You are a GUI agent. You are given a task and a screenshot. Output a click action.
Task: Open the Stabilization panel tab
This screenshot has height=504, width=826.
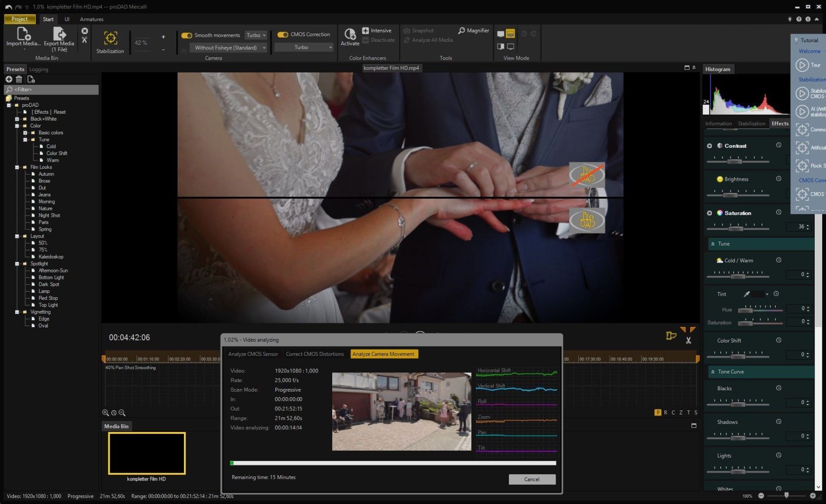coord(751,124)
